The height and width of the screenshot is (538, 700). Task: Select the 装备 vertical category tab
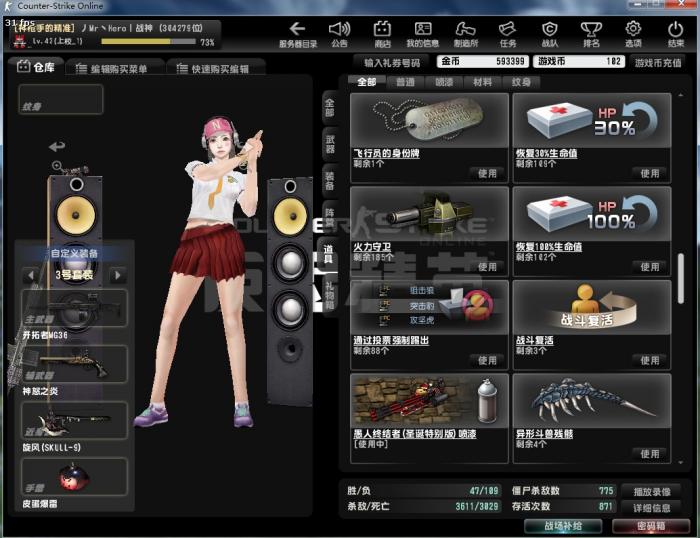(329, 181)
